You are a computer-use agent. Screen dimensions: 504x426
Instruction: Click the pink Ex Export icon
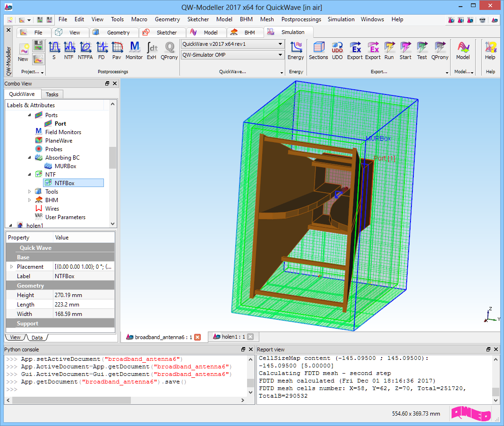(373, 51)
